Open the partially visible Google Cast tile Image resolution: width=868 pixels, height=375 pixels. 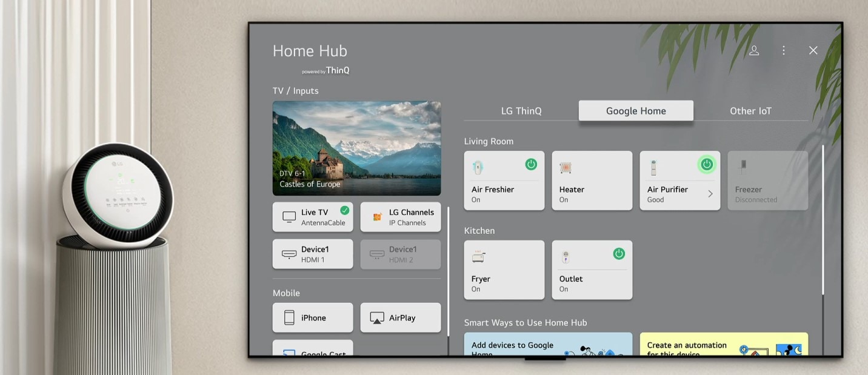[313, 348]
